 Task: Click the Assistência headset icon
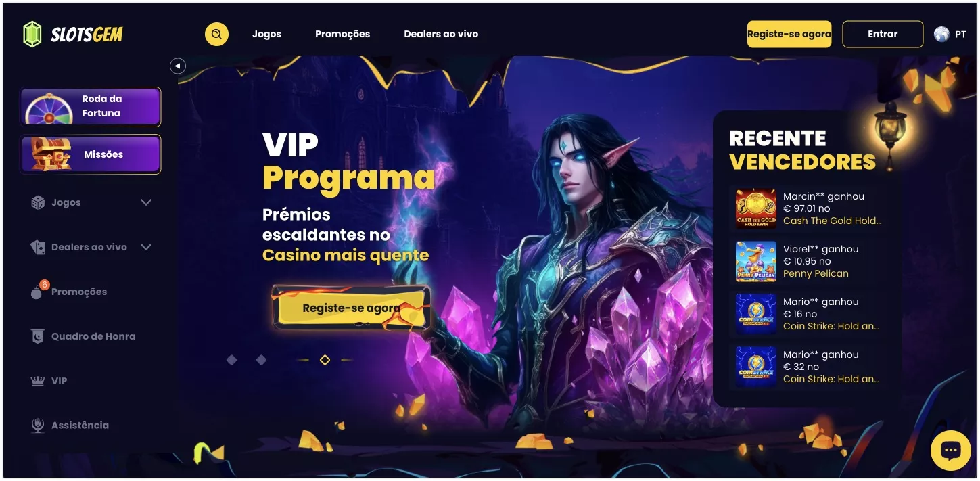tap(38, 425)
